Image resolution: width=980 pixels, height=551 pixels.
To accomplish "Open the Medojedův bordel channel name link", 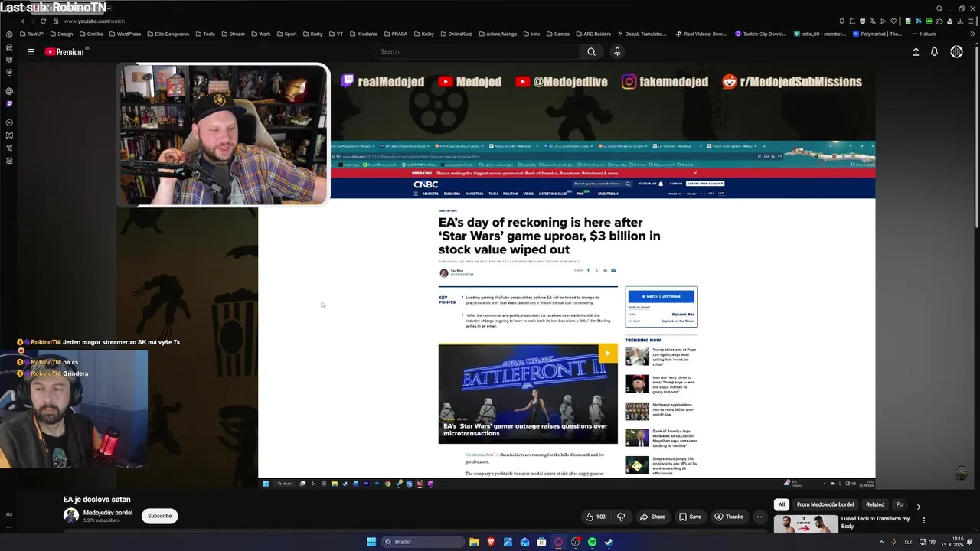I will [x=108, y=512].
